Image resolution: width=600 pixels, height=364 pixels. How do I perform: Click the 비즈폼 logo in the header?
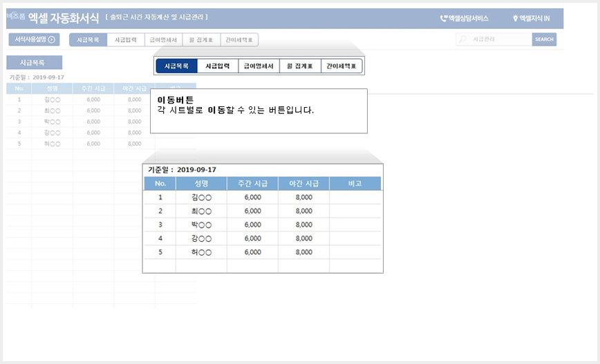(x=16, y=16)
